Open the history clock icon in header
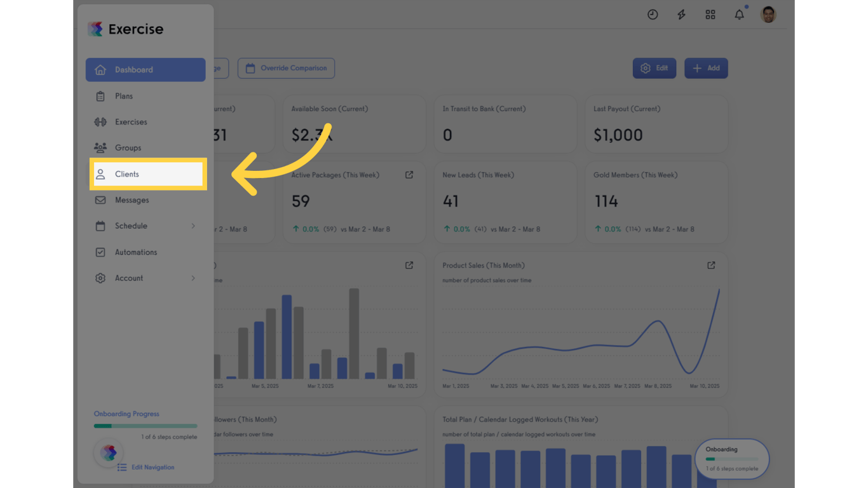868x488 pixels. click(653, 15)
